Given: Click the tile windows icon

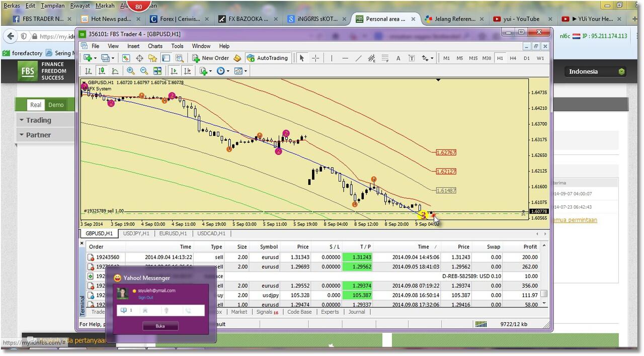Looking at the screenshot, I should tap(157, 71).
